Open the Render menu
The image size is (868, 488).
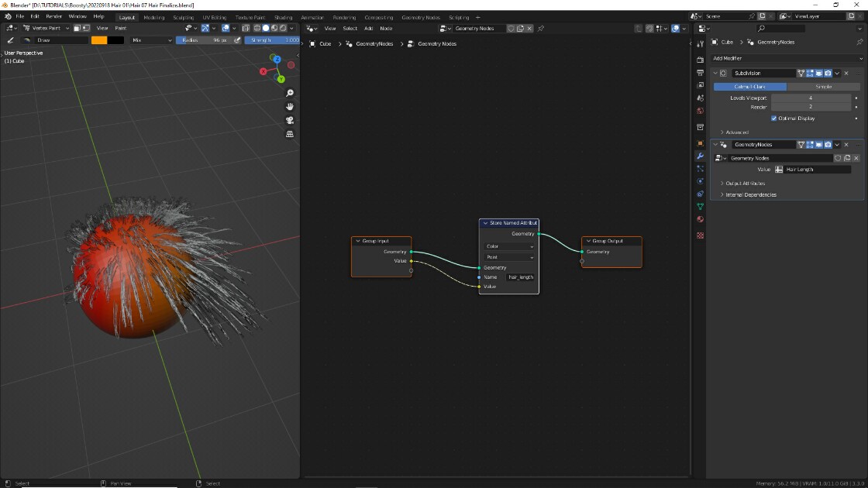[53, 16]
